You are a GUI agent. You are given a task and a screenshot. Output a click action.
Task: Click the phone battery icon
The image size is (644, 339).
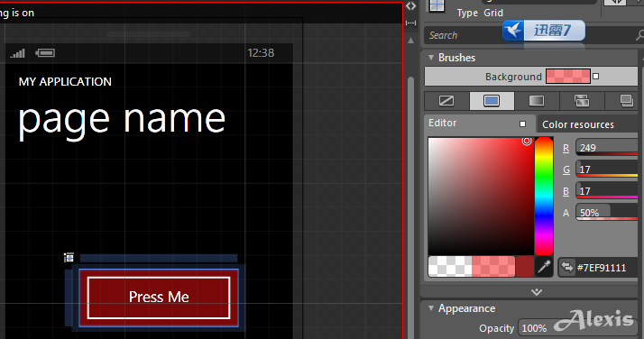pos(45,53)
